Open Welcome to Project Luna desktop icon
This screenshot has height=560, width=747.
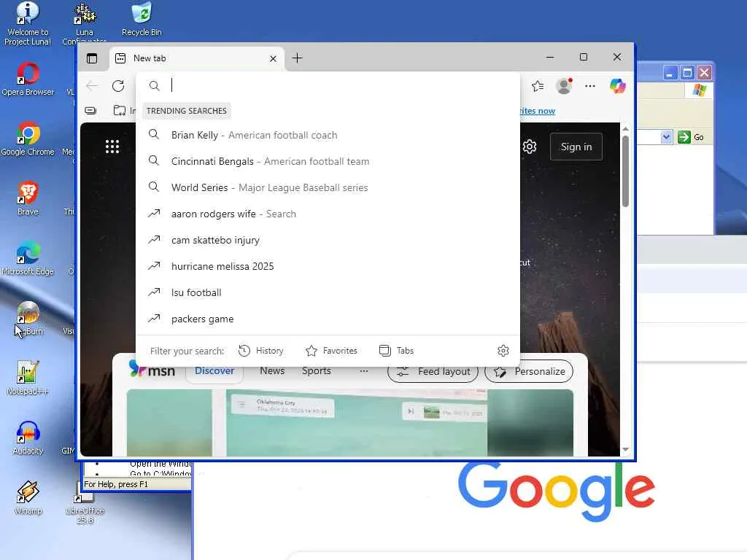[28, 24]
